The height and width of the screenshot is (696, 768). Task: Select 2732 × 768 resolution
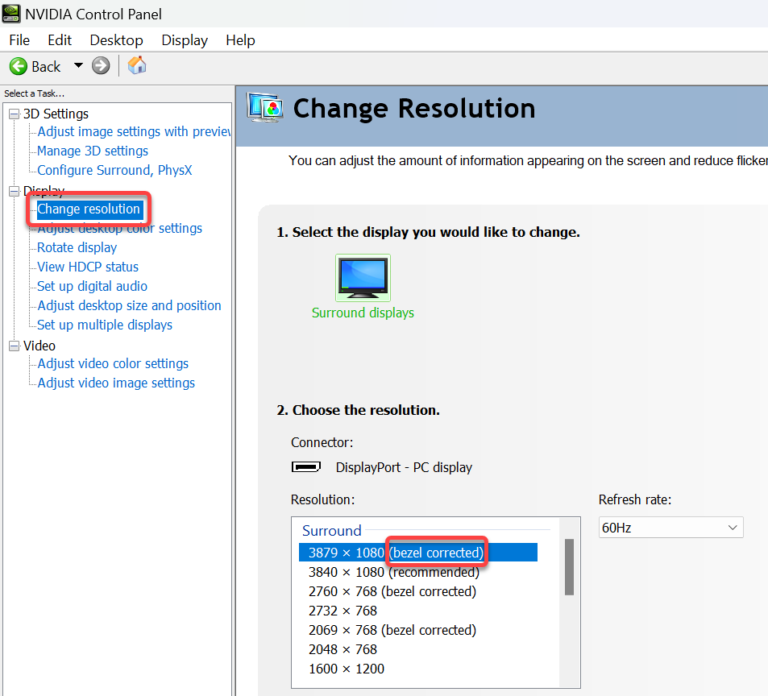tap(343, 611)
